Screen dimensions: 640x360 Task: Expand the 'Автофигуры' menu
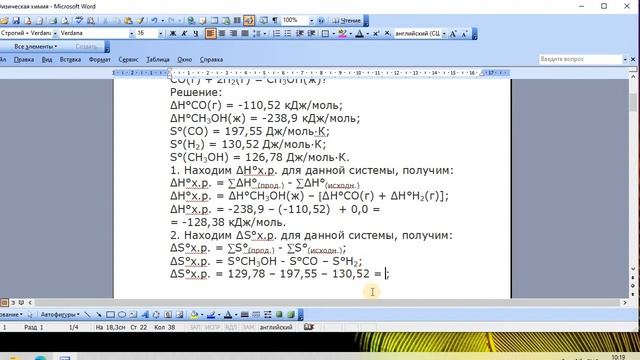[60, 315]
